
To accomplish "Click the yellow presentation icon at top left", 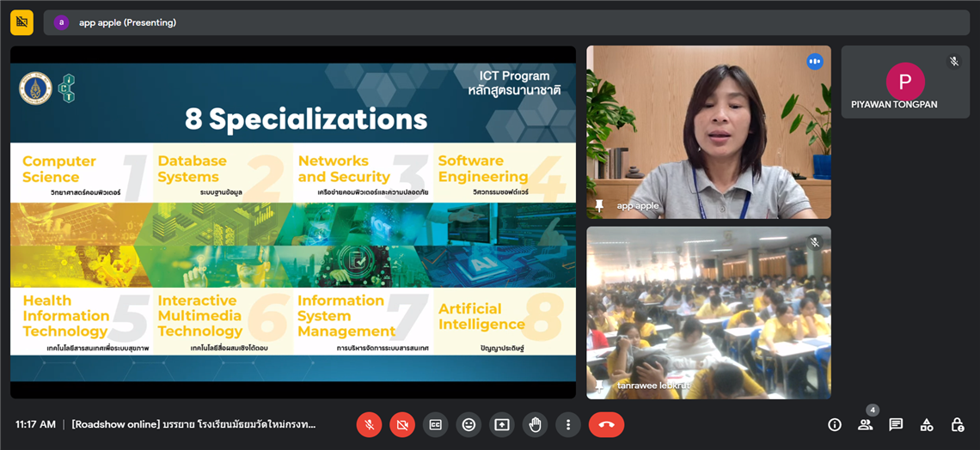I will (x=21, y=22).
